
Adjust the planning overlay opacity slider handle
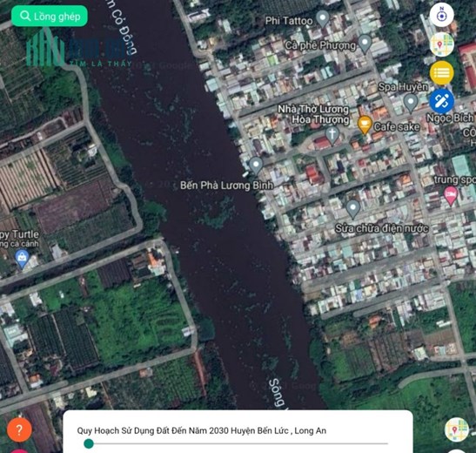89,443
